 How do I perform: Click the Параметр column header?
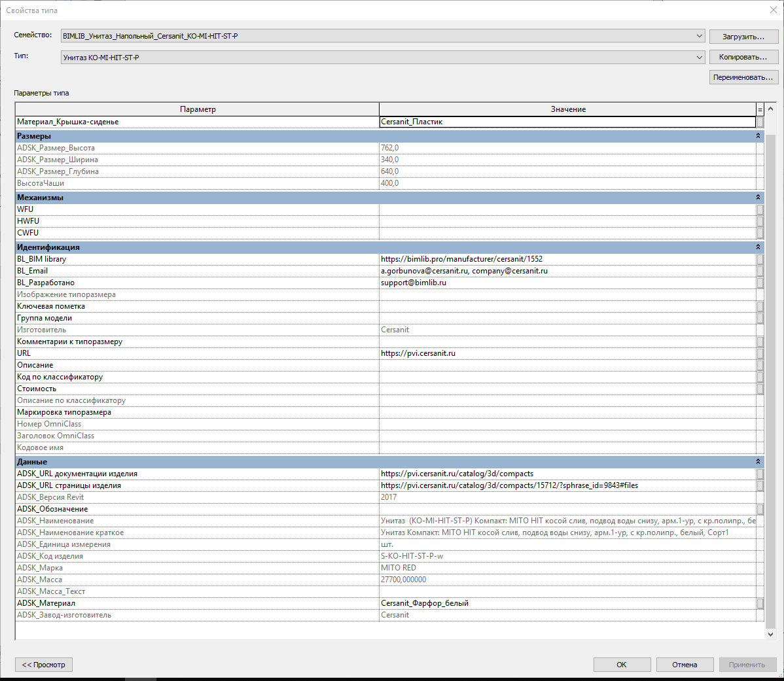tap(198, 109)
